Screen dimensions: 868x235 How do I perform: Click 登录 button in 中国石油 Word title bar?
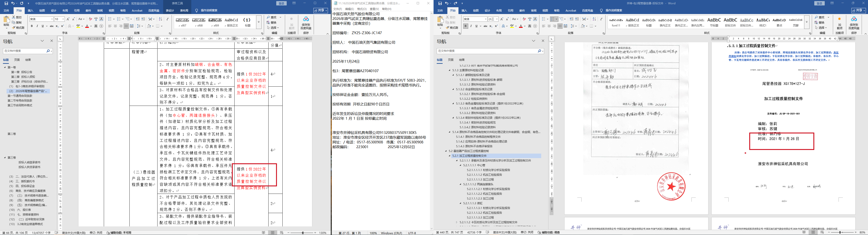[281, 3]
